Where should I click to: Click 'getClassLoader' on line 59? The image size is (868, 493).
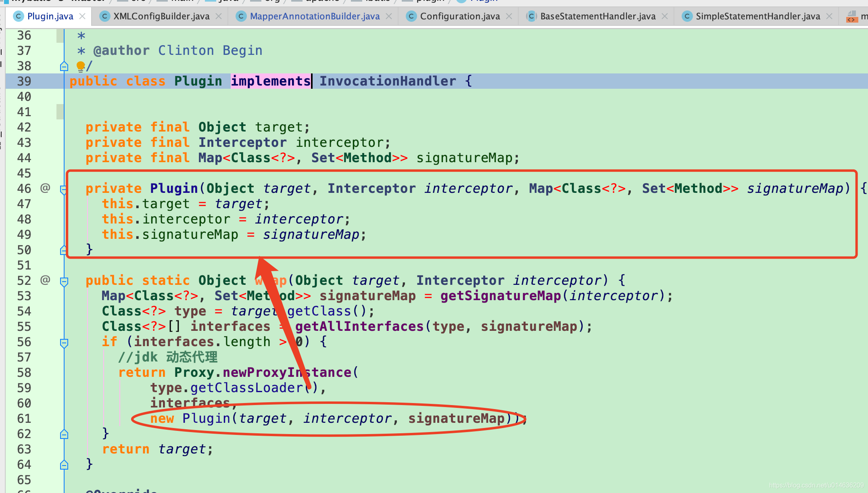pos(246,388)
